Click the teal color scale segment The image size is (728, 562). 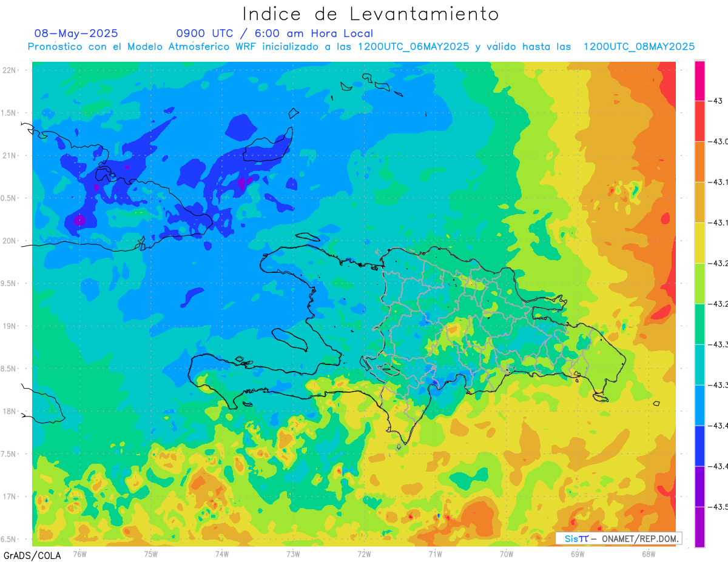[x=699, y=365]
